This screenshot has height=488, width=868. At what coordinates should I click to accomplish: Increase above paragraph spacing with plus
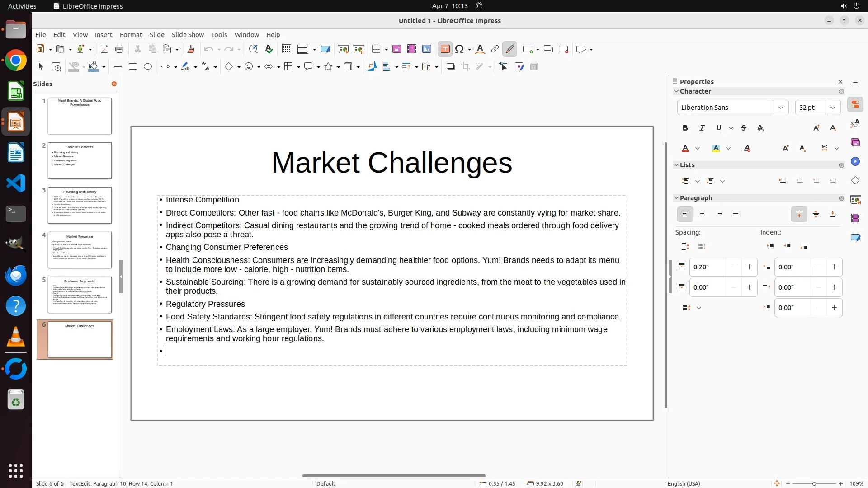(749, 267)
